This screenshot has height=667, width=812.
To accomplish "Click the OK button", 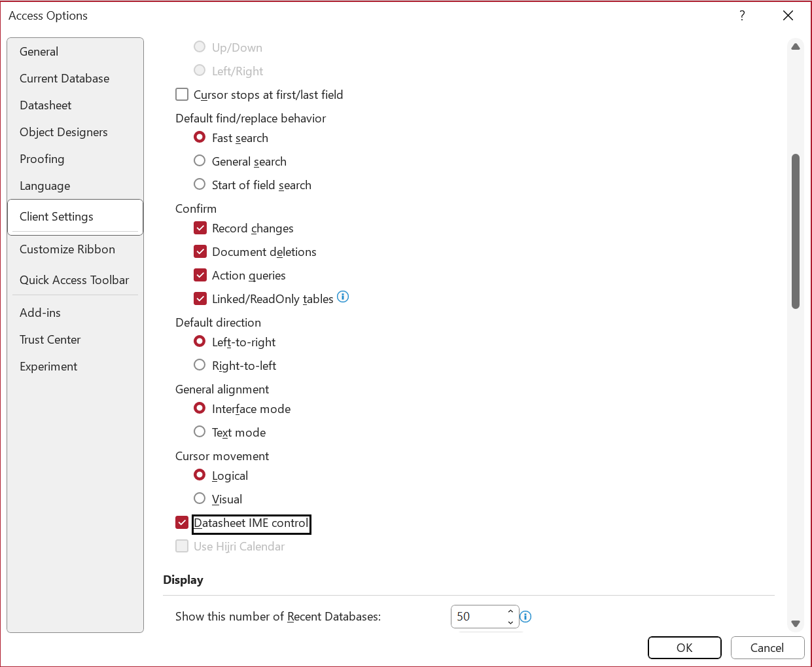I will click(x=684, y=647).
